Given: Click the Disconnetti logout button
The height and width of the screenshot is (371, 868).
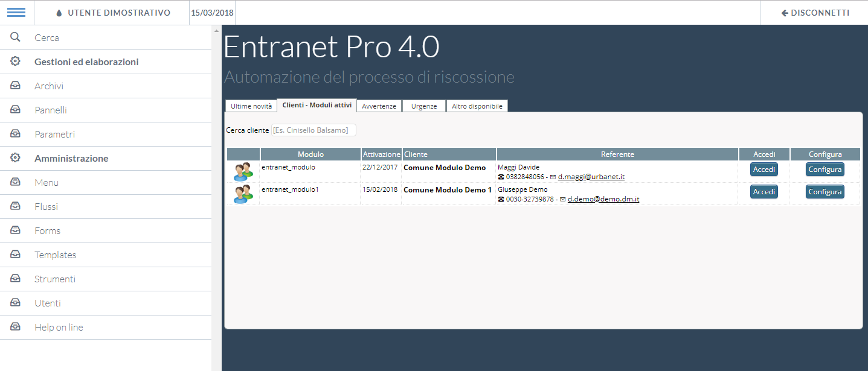Looking at the screenshot, I should [x=815, y=13].
